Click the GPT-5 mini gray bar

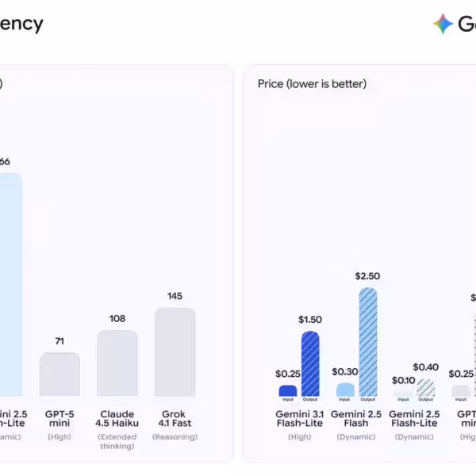pos(59,374)
